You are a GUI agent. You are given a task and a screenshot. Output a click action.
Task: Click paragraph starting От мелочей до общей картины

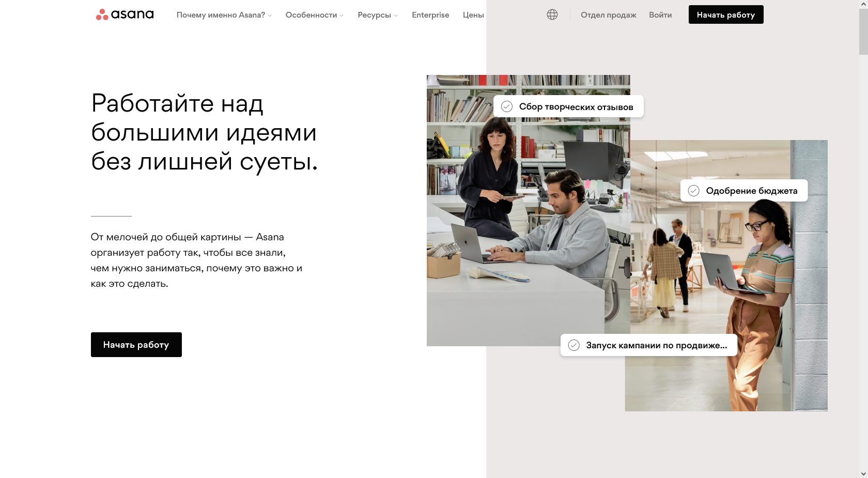[196, 260]
